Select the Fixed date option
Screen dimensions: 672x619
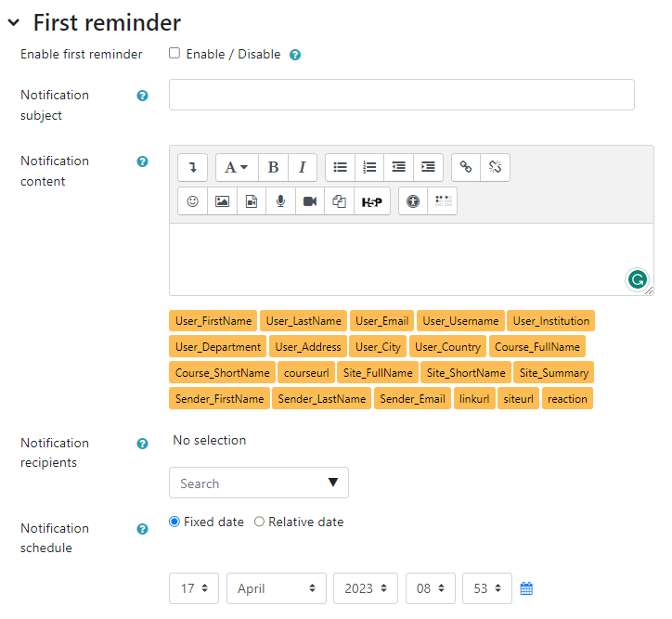click(174, 522)
